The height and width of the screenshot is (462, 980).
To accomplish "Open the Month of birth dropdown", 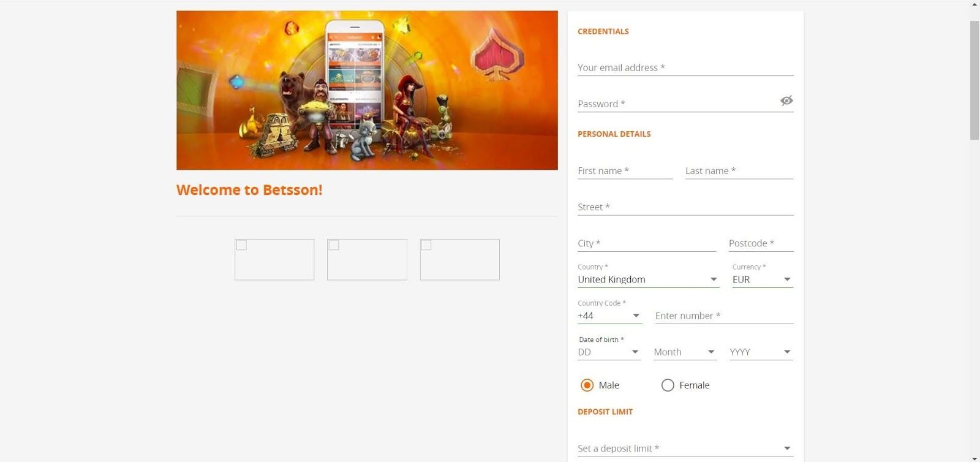I will coord(685,352).
